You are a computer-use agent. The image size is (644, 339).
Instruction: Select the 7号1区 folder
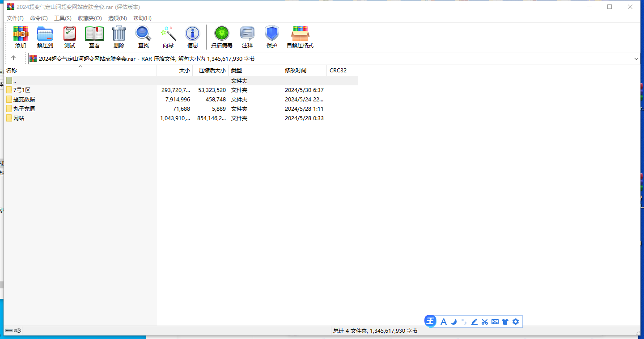(x=21, y=90)
